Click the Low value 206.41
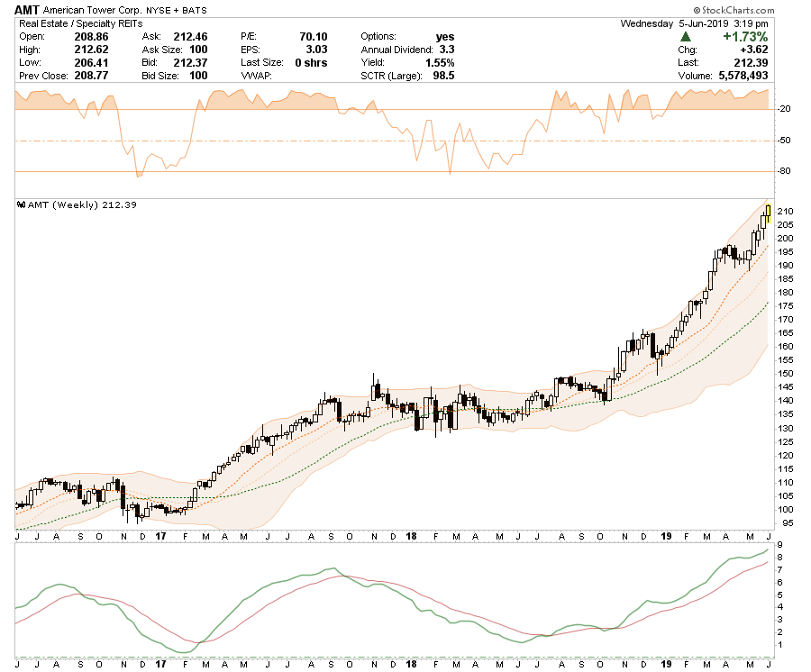This screenshot has height=672, width=811. pyautogui.click(x=92, y=62)
